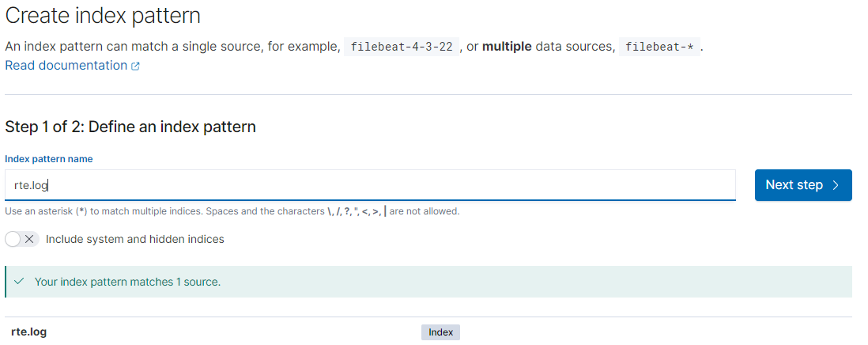Click the external link icon beside Read documentation
The image size is (868, 345).
(x=135, y=66)
